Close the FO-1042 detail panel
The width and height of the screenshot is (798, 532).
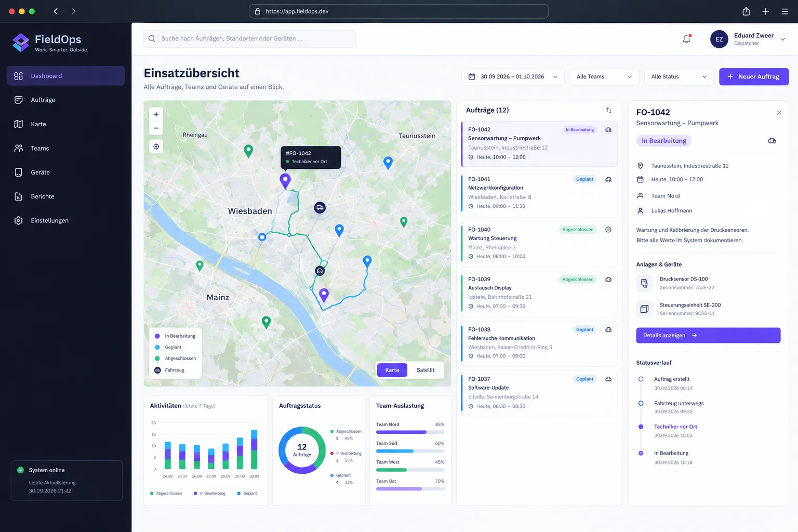779,113
